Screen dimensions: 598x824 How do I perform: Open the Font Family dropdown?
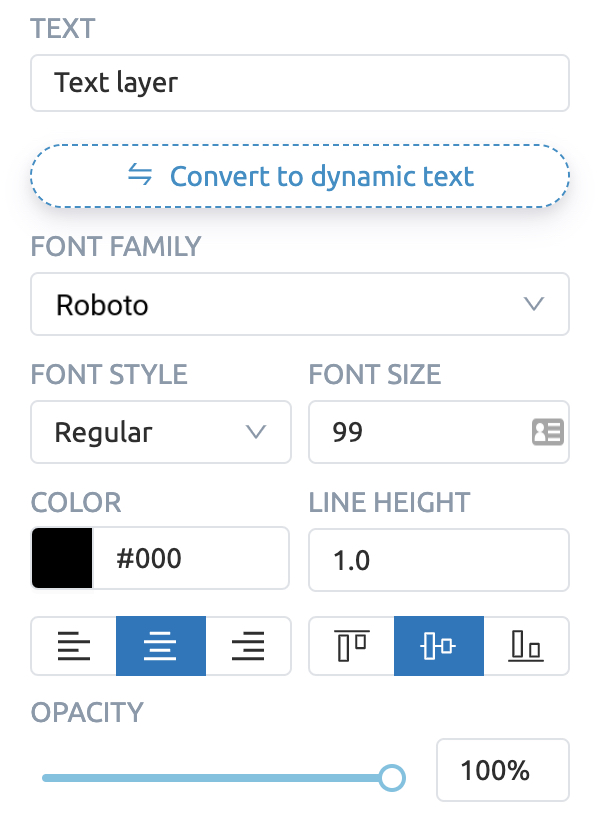click(300, 304)
